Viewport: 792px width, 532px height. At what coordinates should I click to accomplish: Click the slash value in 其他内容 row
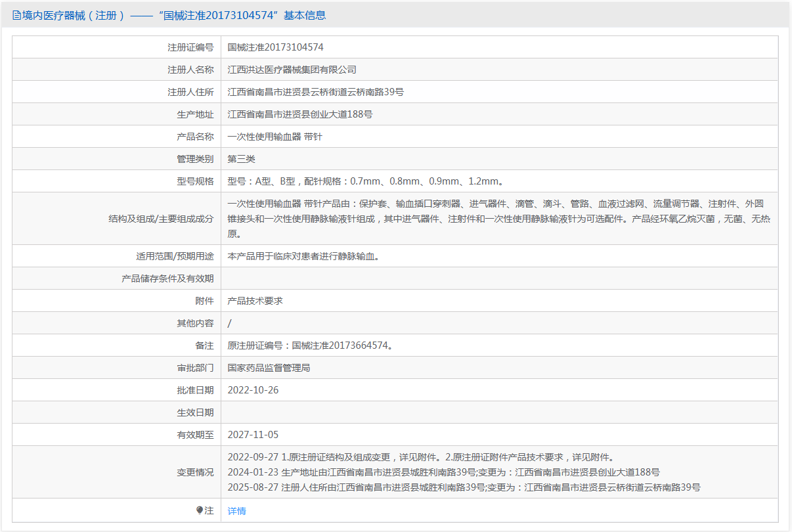(x=229, y=323)
